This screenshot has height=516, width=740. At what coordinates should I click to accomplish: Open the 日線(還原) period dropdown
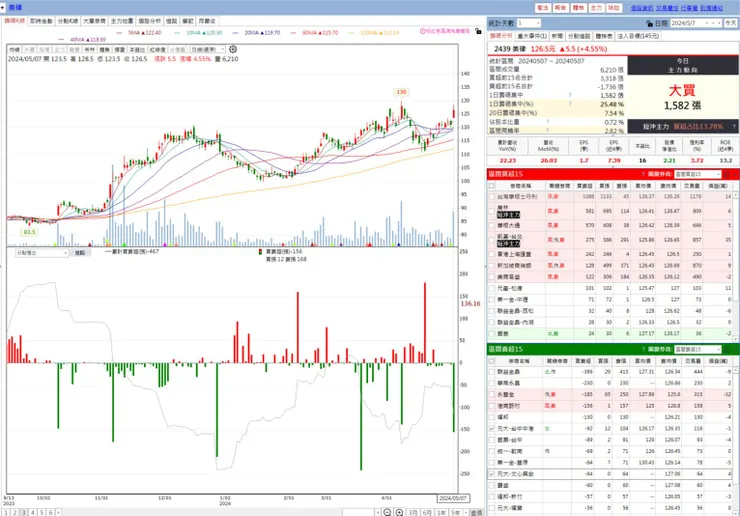208,50
